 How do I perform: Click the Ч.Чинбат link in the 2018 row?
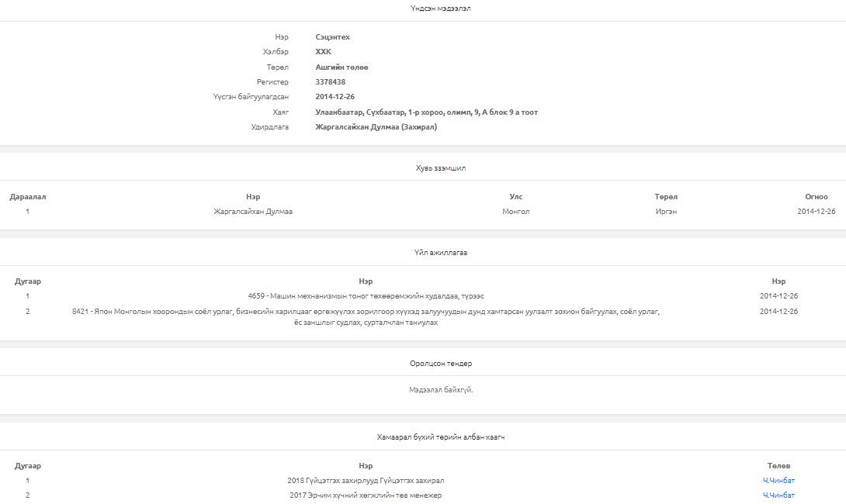[x=778, y=481]
